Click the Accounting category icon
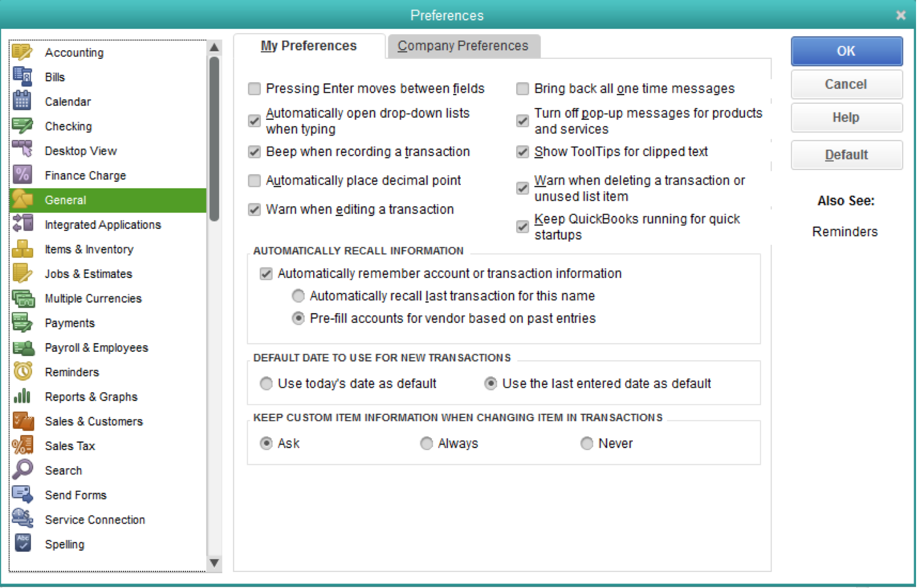The height and width of the screenshot is (588, 918). coord(22,52)
